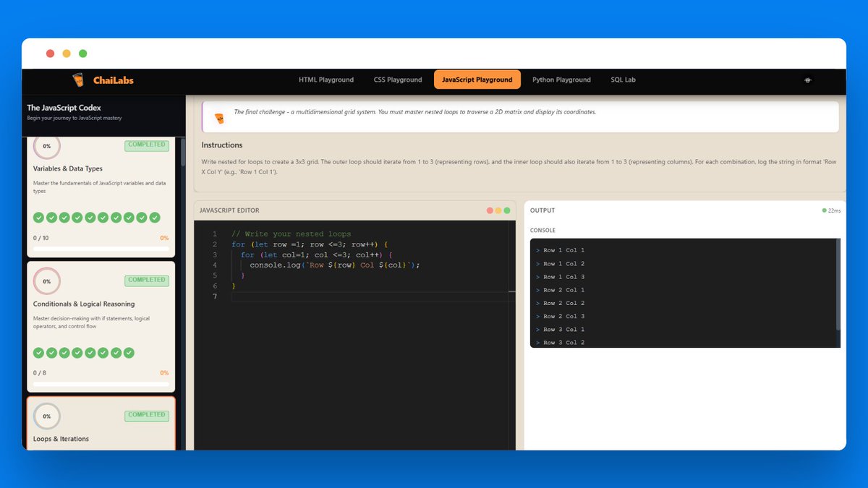868x488 pixels.
Task: Click first green checkmark in Variables & Data Types
Action: pos(39,217)
